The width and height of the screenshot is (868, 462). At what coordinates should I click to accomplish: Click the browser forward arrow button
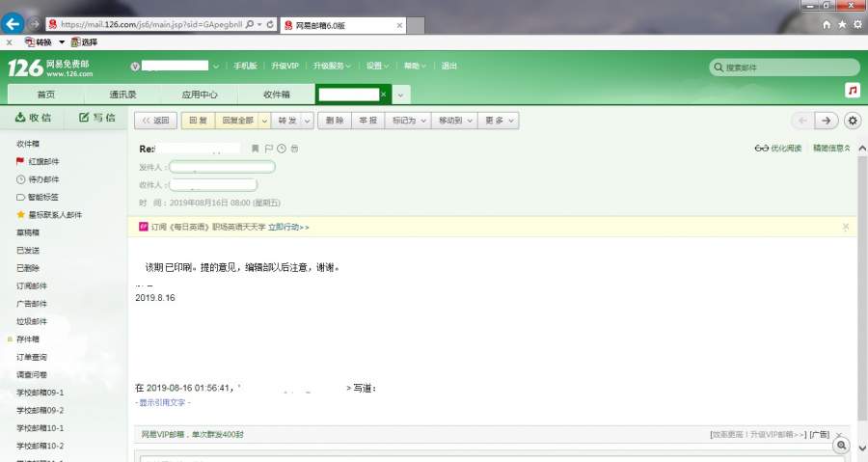coord(35,24)
